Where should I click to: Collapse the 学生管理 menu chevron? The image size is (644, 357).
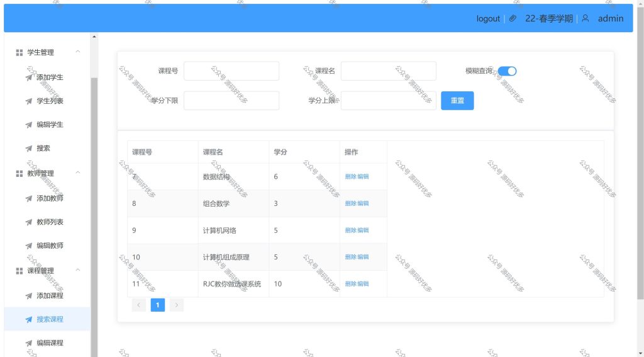[77, 52]
